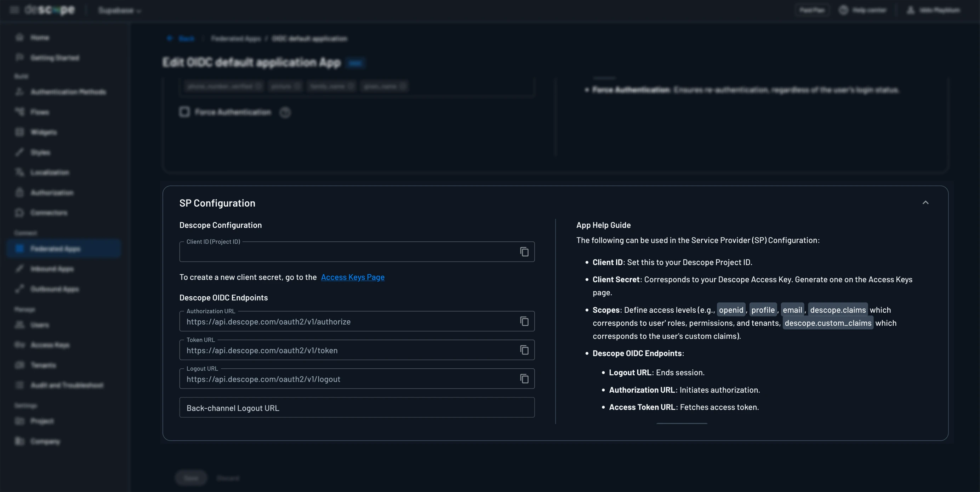Collapse the SP Configuration section

tap(926, 203)
